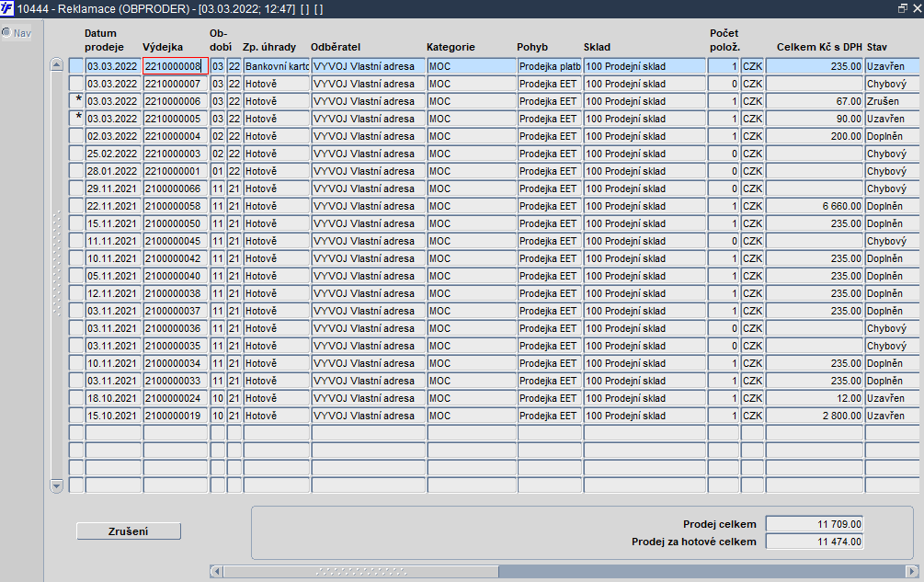This screenshot has width=924, height=582.
Task: Click the table scroll up arrow
Action: (x=57, y=64)
